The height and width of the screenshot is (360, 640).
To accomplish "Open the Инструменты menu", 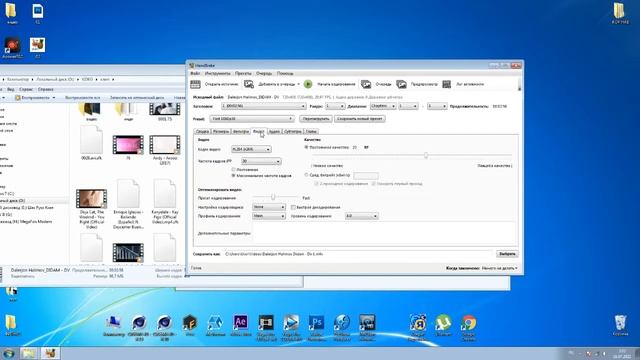I will pos(218,73).
